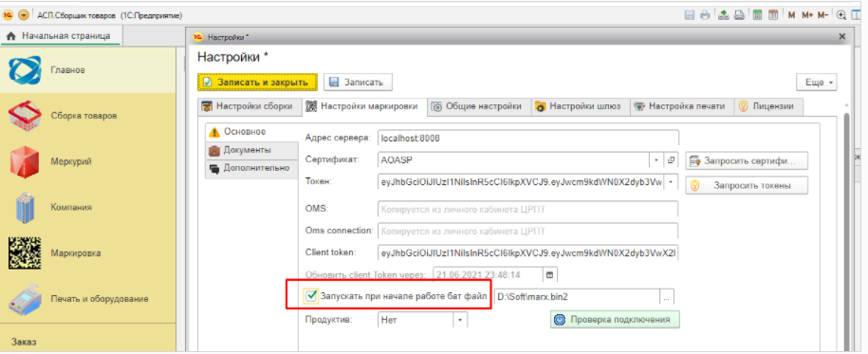Viewport: 868px width, 354px height.
Task: Switch to Лицензии tab
Action: pos(768,106)
